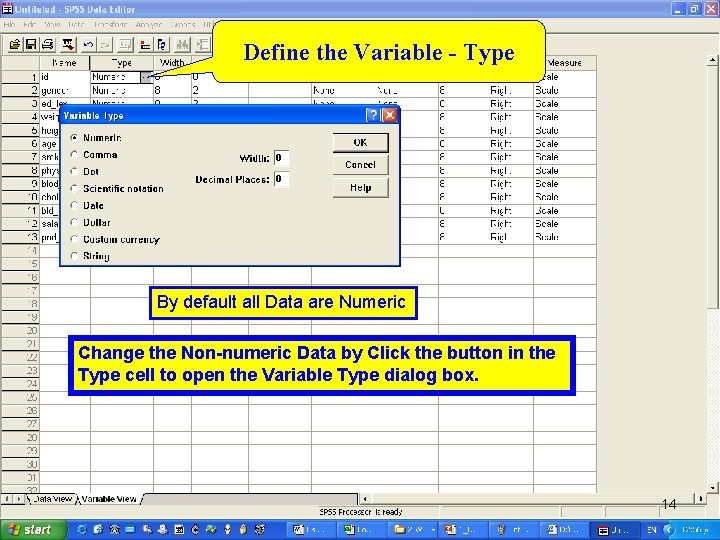720x540 pixels.
Task: Open the PowerPoint taskbar button
Action: coord(462,530)
